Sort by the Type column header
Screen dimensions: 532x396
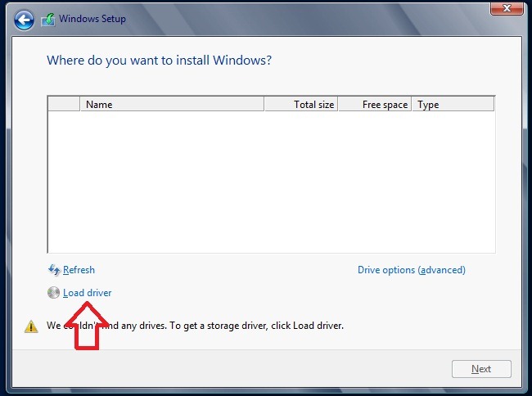click(453, 104)
